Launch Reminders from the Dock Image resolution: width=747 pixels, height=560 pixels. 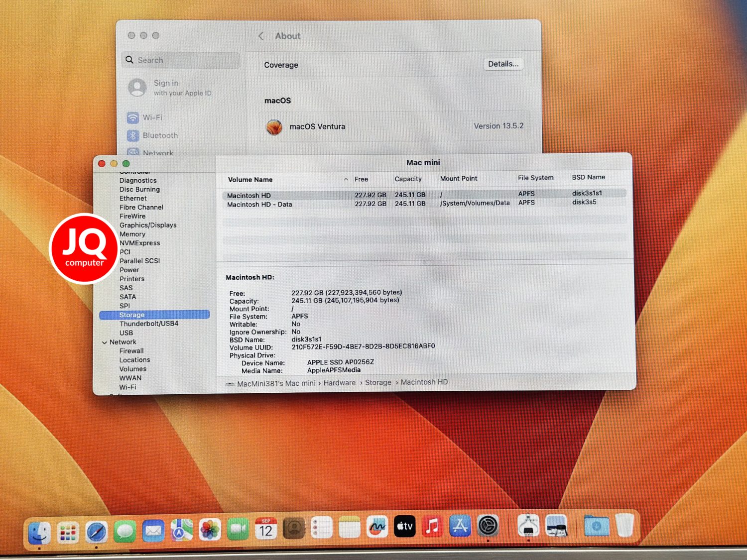pyautogui.click(x=322, y=528)
